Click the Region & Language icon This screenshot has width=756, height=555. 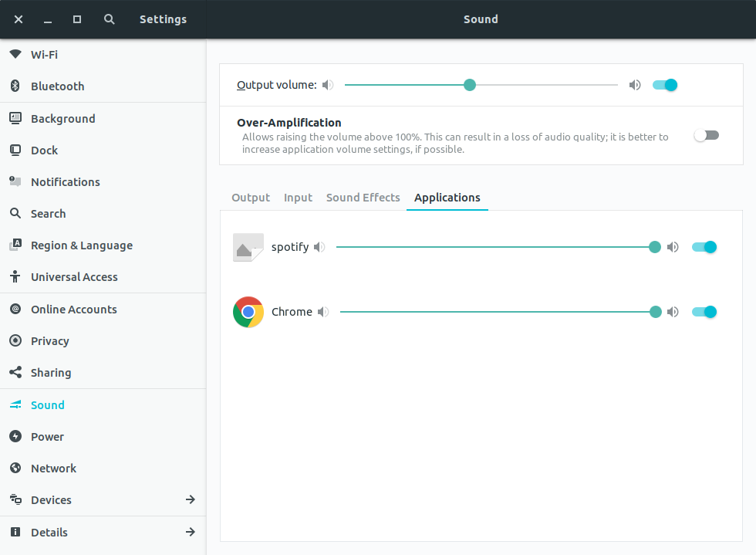coord(15,245)
